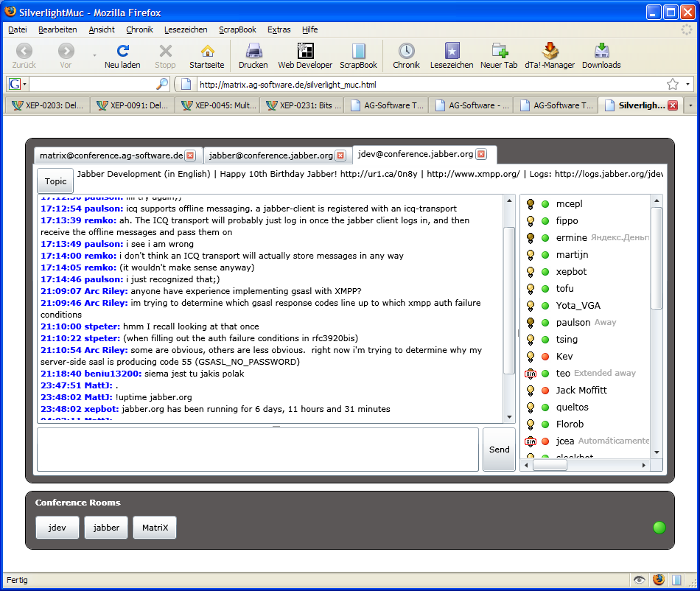This screenshot has height=591, width=700.
Task: Click the Drucken printer icon
Action: tap(253, 51)
